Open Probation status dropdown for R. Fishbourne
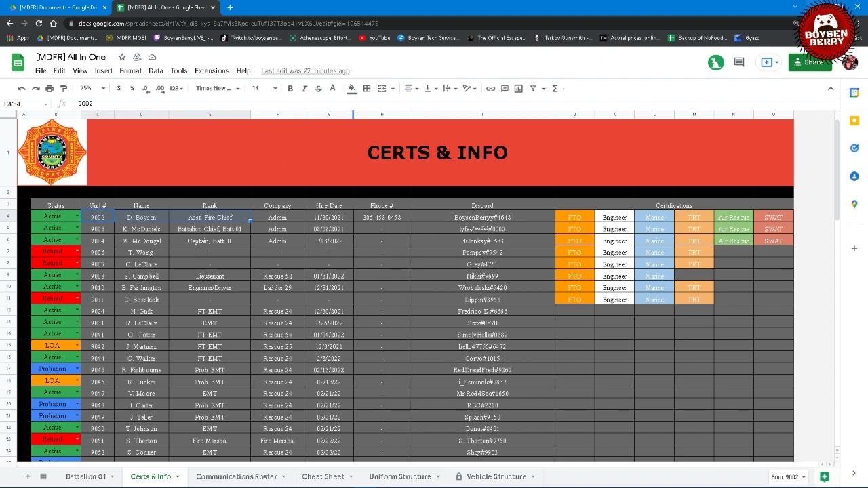868x488 pixels. 77,369
